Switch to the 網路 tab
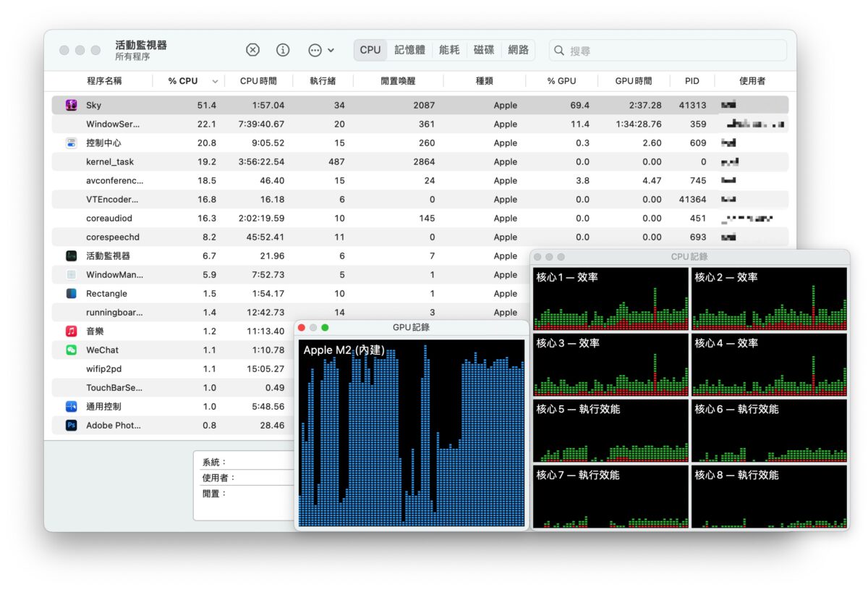868x590 pixels. (x=518, y=50)
